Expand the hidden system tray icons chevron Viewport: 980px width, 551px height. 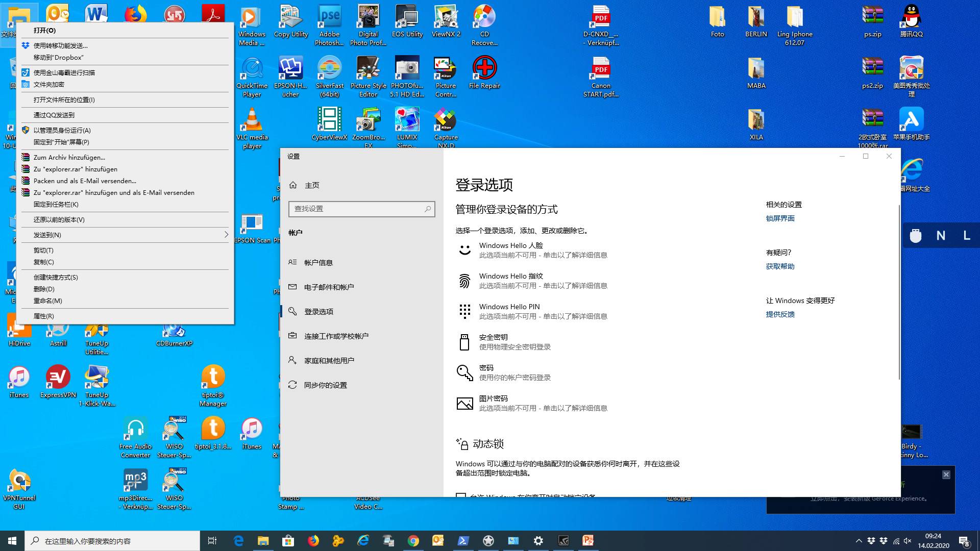click(x=859, y=541)
